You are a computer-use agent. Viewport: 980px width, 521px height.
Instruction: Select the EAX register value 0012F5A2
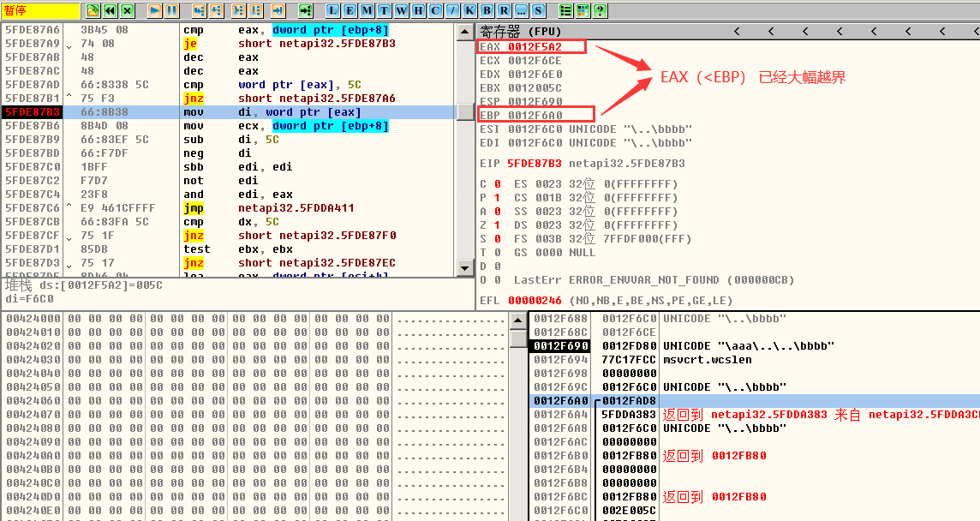535,47
